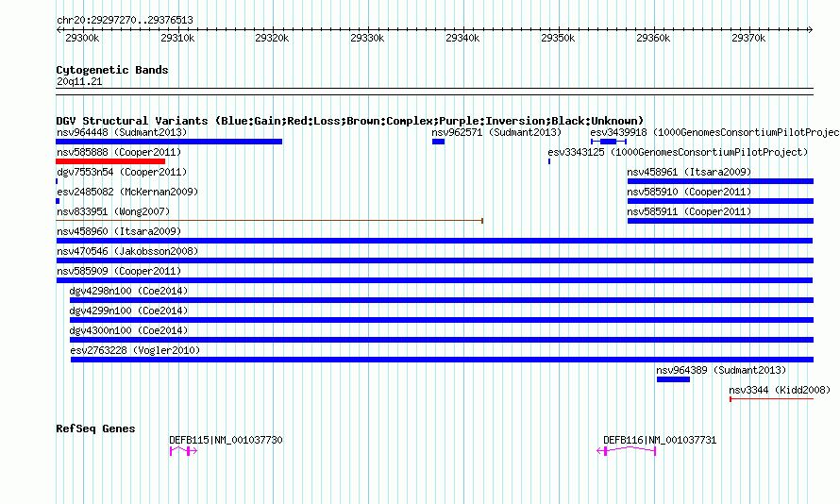Image resolution: width=840 pixels, height=504 pixels.
Task: Click esv3343125 (1000GenomesConsortiumPilotProject) label
Action: 678,152
